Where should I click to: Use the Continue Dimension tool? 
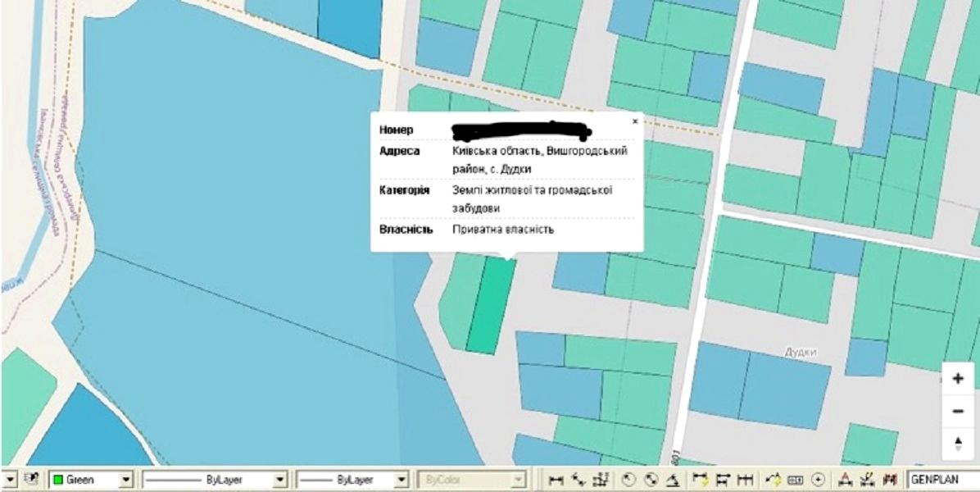745,480
